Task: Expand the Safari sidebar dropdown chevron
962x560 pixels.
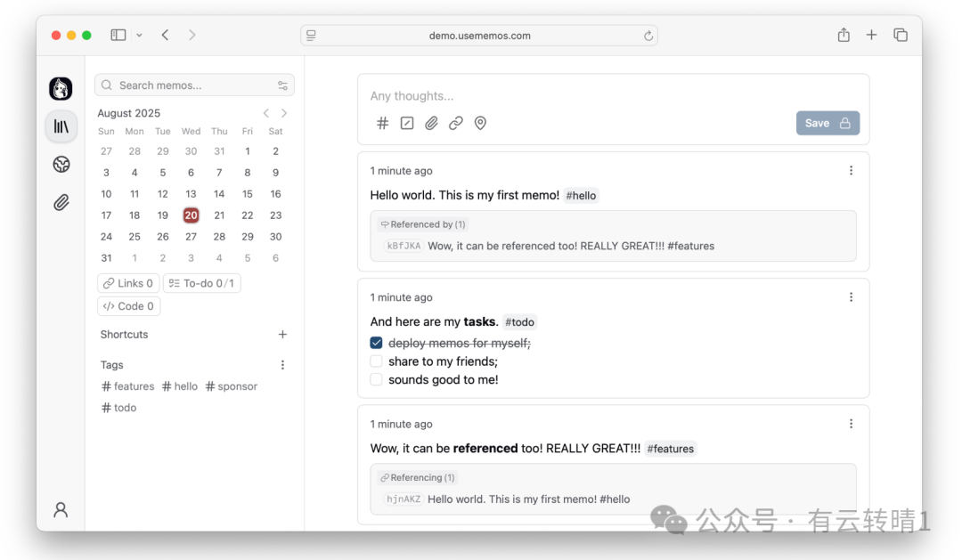Action: pyautogui.click(x=139, y=36)
